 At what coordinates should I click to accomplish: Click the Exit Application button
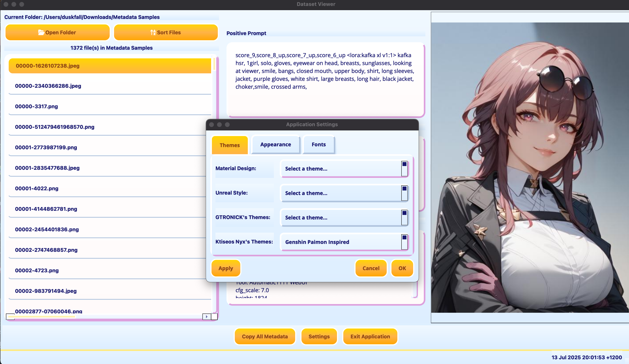click(370, 336)
